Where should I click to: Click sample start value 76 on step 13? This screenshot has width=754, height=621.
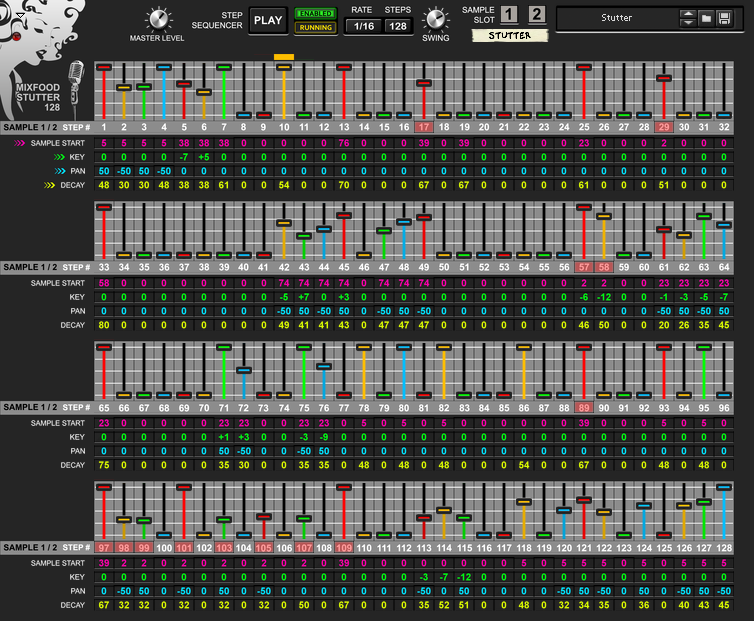[x=344, y=143]
